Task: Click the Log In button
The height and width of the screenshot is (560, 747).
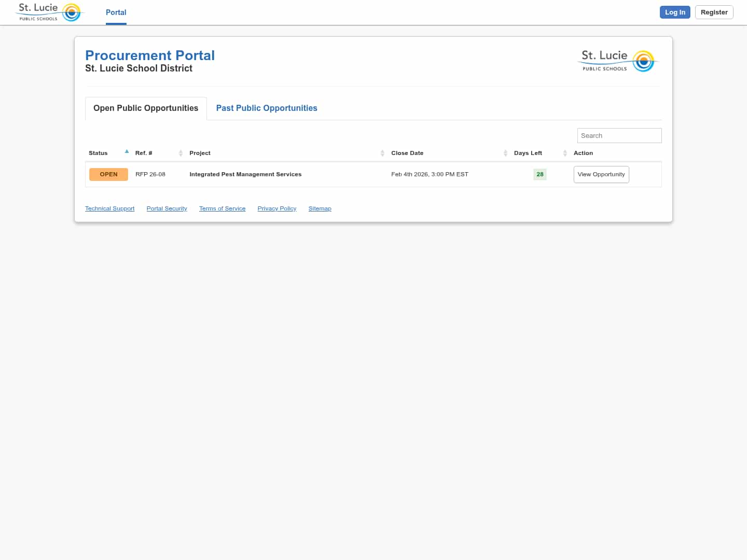Action: [x=675, y=12]
